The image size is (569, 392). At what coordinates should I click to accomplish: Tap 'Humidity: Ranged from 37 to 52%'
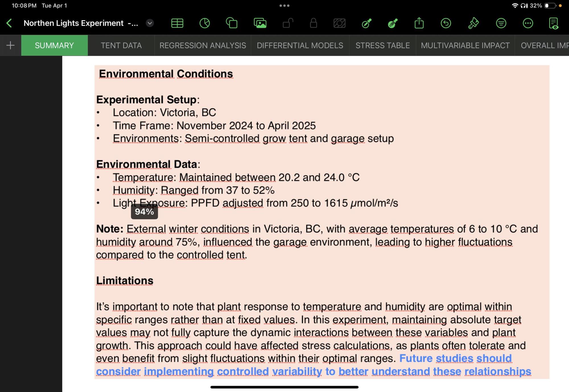(x=193, y=190)
